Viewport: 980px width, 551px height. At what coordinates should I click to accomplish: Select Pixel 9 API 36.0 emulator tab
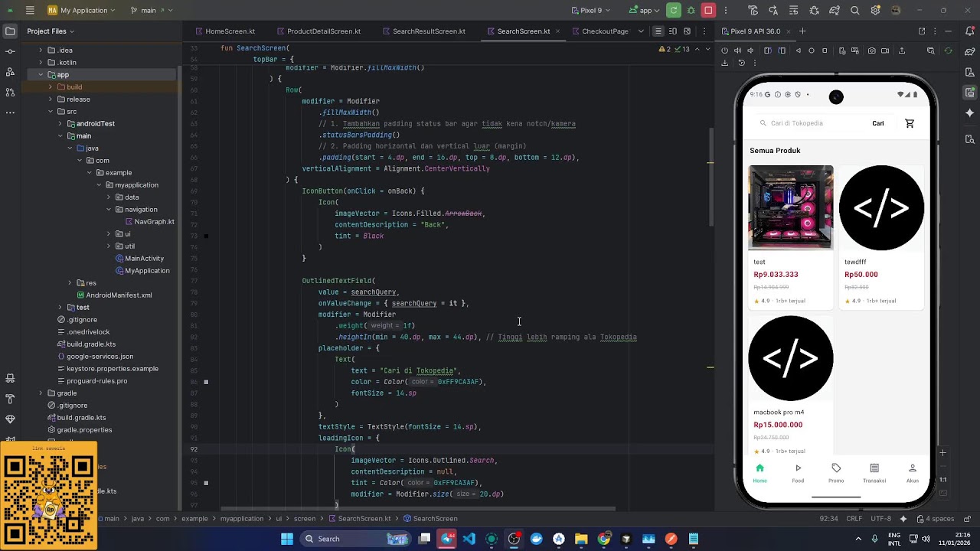pyautogui.click(x=750, y=31)
